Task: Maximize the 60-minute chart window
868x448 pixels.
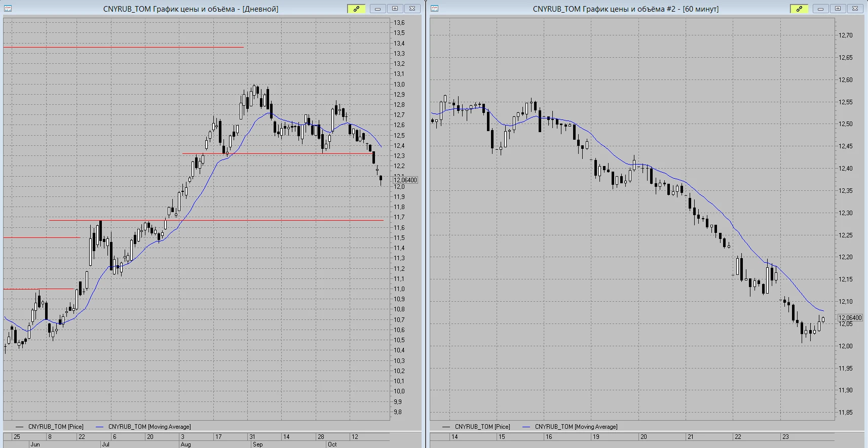Action: pos(838,9)
